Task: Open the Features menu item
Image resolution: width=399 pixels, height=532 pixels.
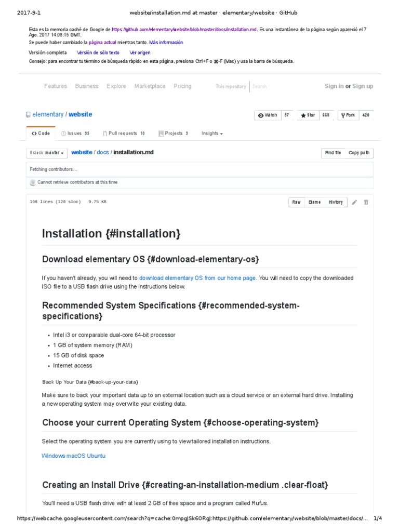Action: 56,86
